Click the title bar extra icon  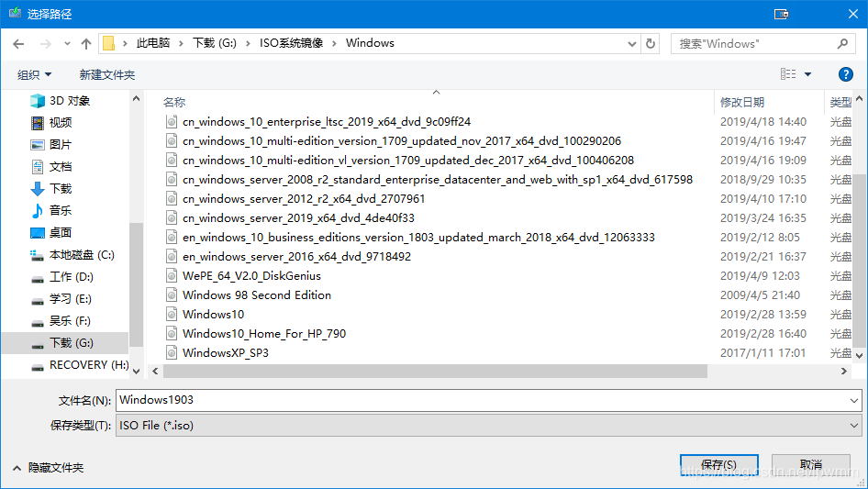pos(781,14)
